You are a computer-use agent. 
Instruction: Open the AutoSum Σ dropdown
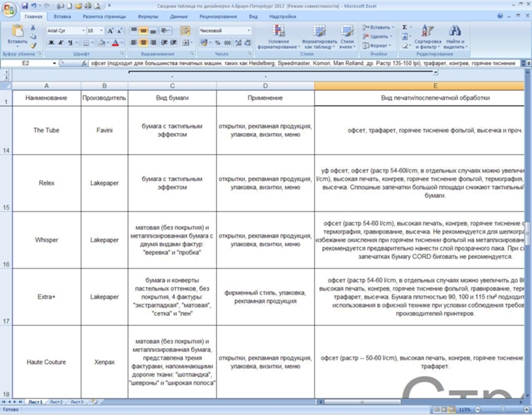[x=411, y=27]
